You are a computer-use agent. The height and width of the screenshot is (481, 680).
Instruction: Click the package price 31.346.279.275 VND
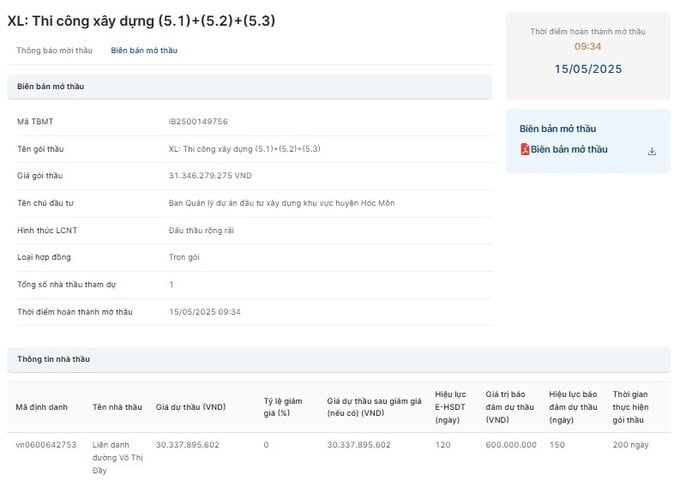[210, 176]
